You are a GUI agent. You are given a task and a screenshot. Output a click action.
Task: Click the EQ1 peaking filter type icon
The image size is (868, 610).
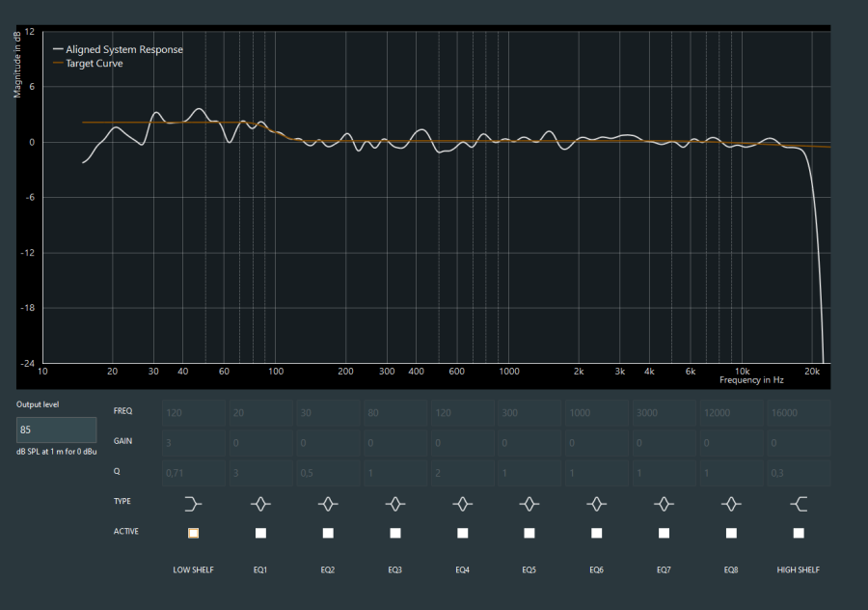click(x=260, y=503)
